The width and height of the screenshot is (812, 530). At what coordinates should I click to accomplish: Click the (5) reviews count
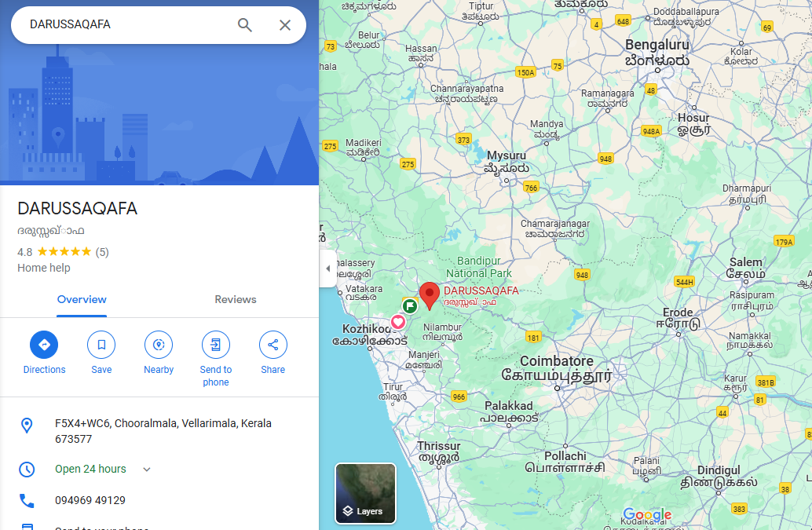pos(102,252)
